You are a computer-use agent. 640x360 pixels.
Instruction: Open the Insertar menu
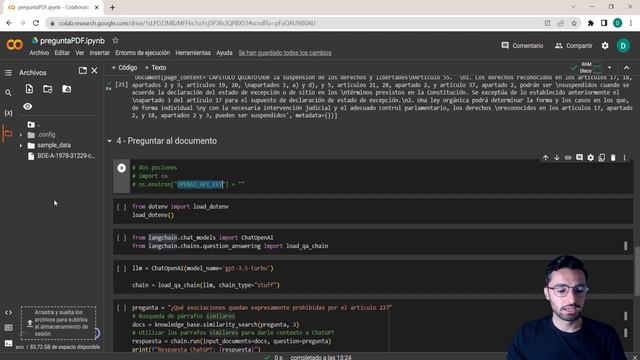pyautogui.click(x=100, y=53)
